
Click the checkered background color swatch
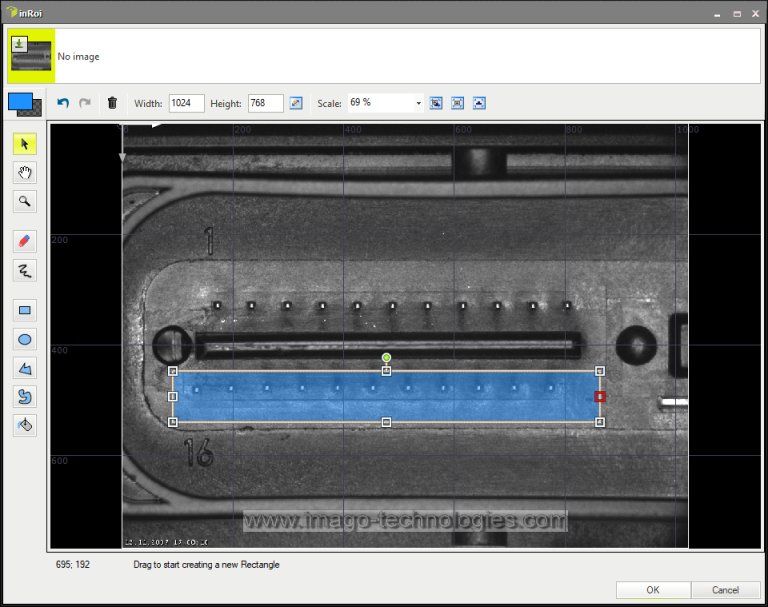37,109
